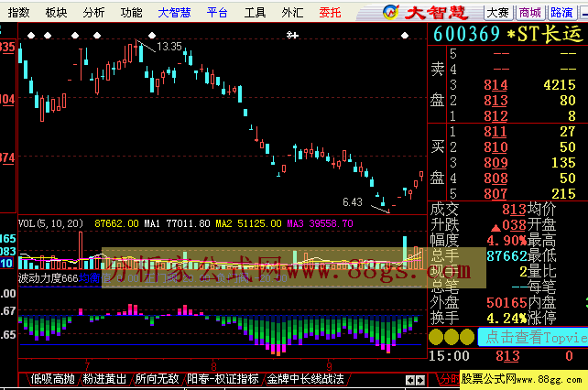Viewport: 588px width, 390px height.
Task: Click the red up-triangle beside 038
Action: point(495,227)
